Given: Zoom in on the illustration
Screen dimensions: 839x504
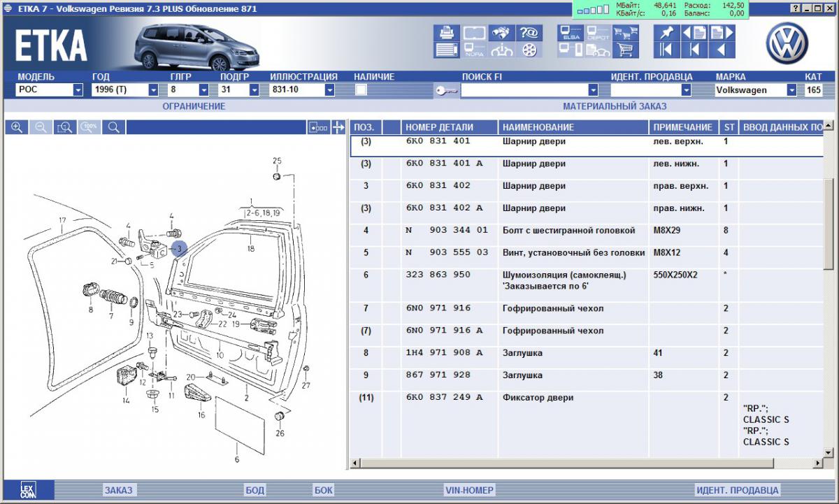Looking at the screenshot, I should click(16, 127).
